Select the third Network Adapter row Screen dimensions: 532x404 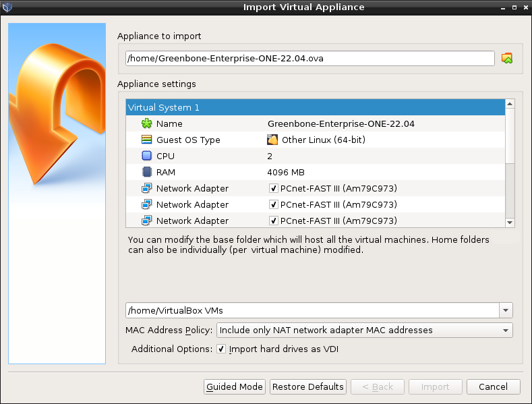[x=314, y=221]
